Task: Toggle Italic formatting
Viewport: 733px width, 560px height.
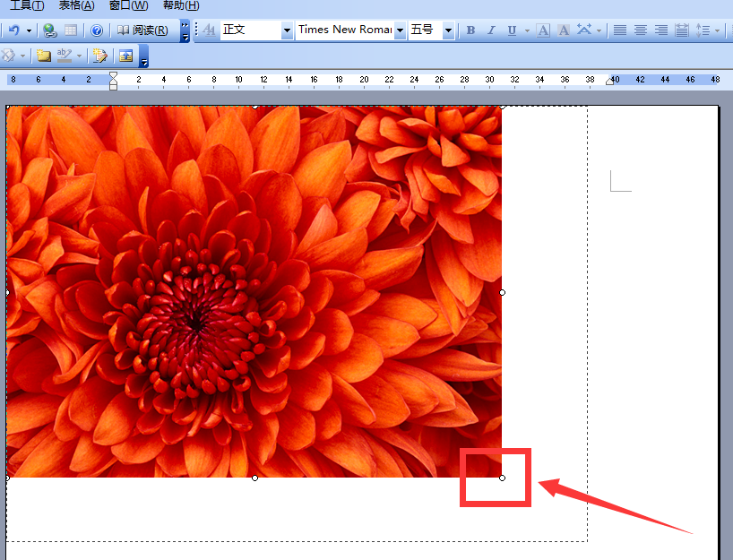Action: click(x=491, y=30)
